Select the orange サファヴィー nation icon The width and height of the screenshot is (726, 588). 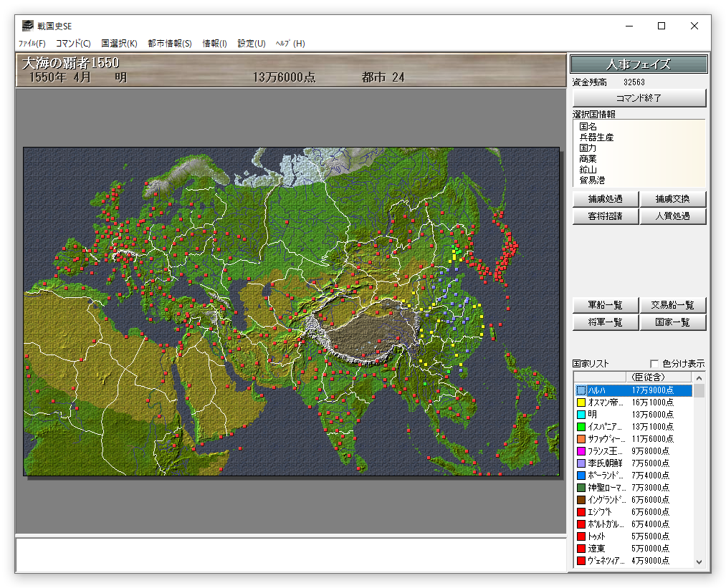[581, 439]
